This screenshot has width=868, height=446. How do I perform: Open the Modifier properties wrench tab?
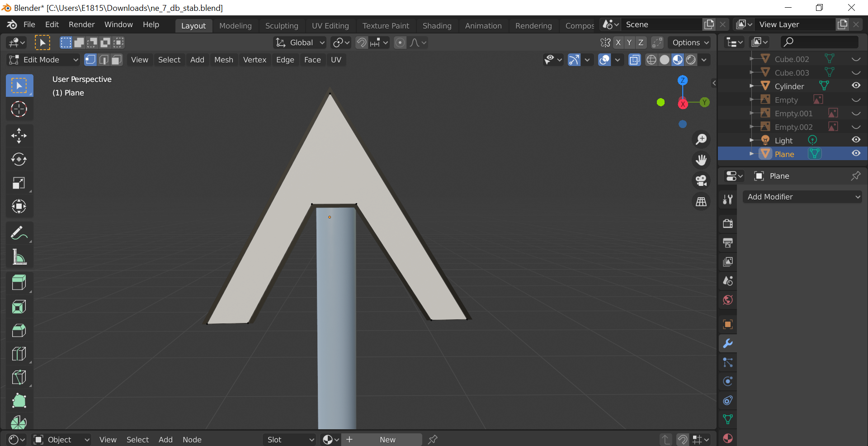[728, 343]
